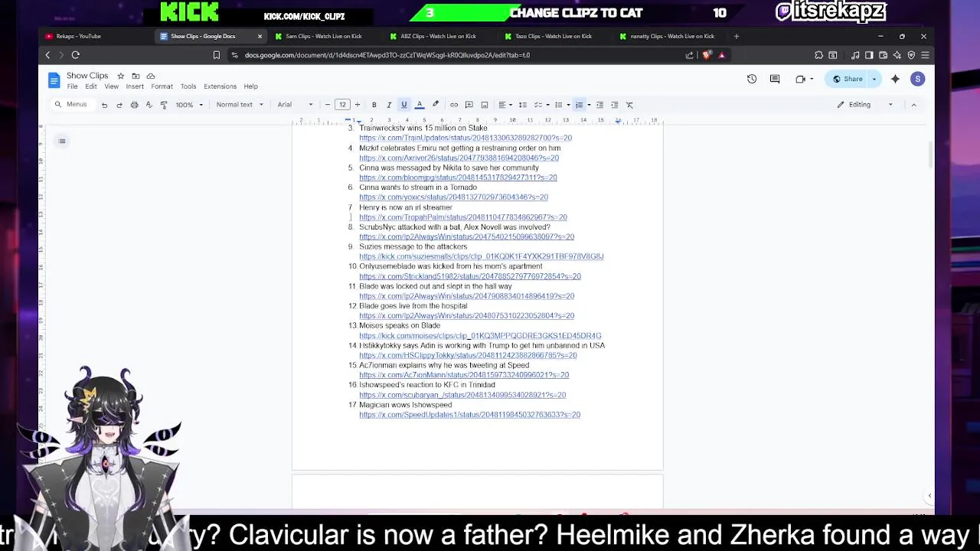Show all comments panel icon
This screenshot has height=551, width=980.
click(x=775, y=79)
